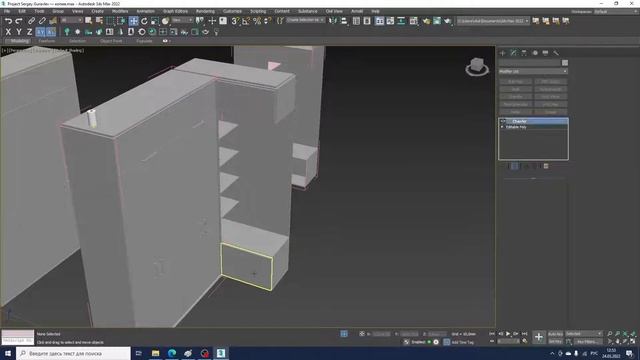Restrict transform to XY plane
640x360 pixels.
point(40,32)
